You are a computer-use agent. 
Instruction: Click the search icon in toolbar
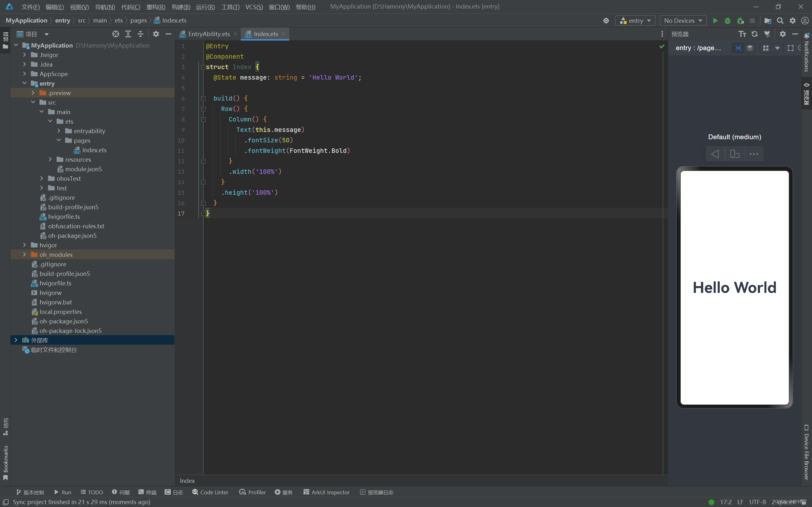click(x=781, y=20)
